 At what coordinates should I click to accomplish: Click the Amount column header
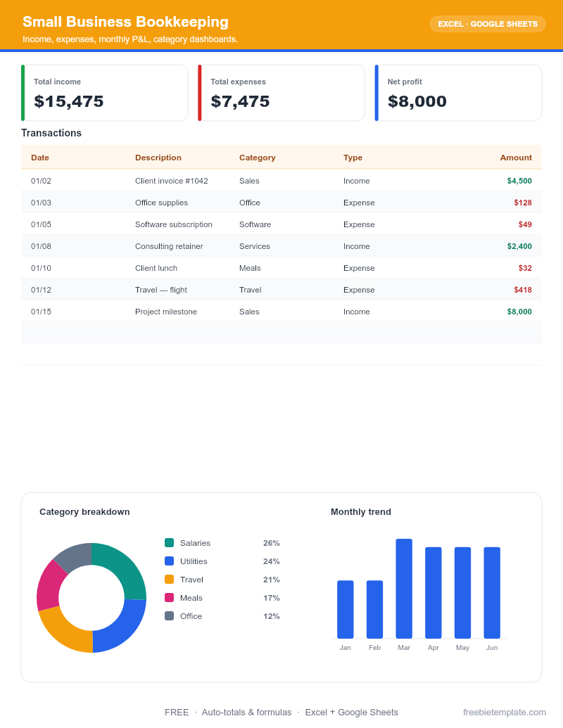click(x=516, y=158)
